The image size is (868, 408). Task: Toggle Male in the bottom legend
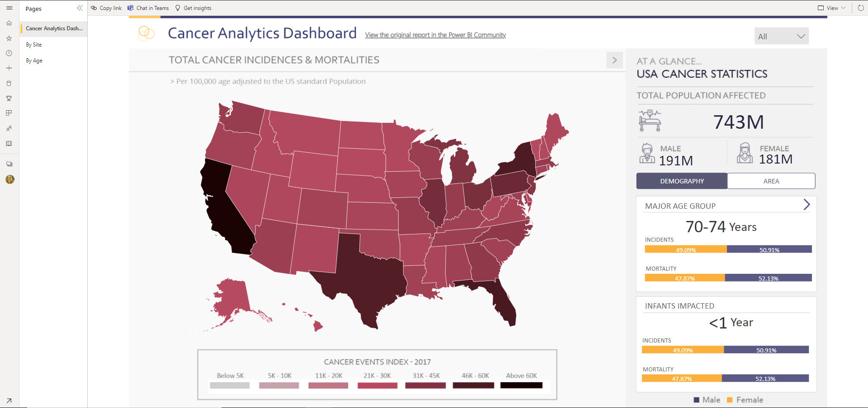[707, 400]
